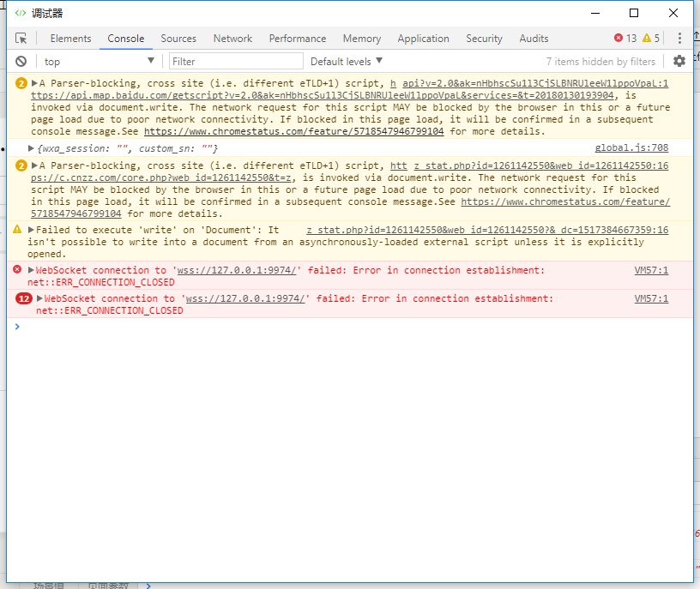Clear the console with the ban icon

click(x=21, y=62)
